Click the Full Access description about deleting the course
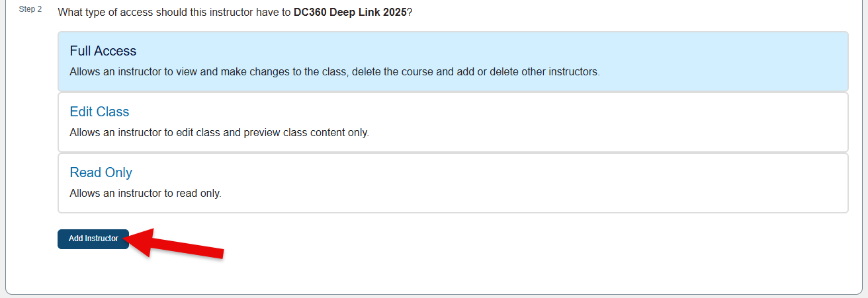The width and height of the screenshot is (868, 298). coord(334,71)
